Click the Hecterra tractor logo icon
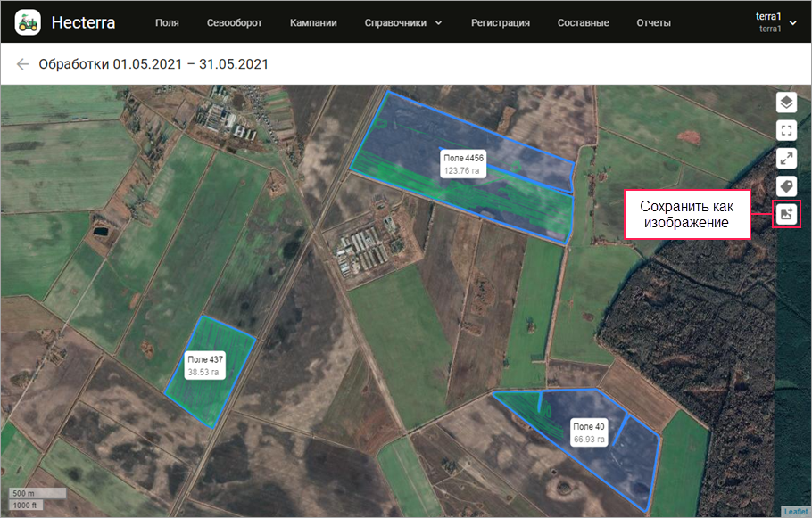 click(x=28, y=22)
